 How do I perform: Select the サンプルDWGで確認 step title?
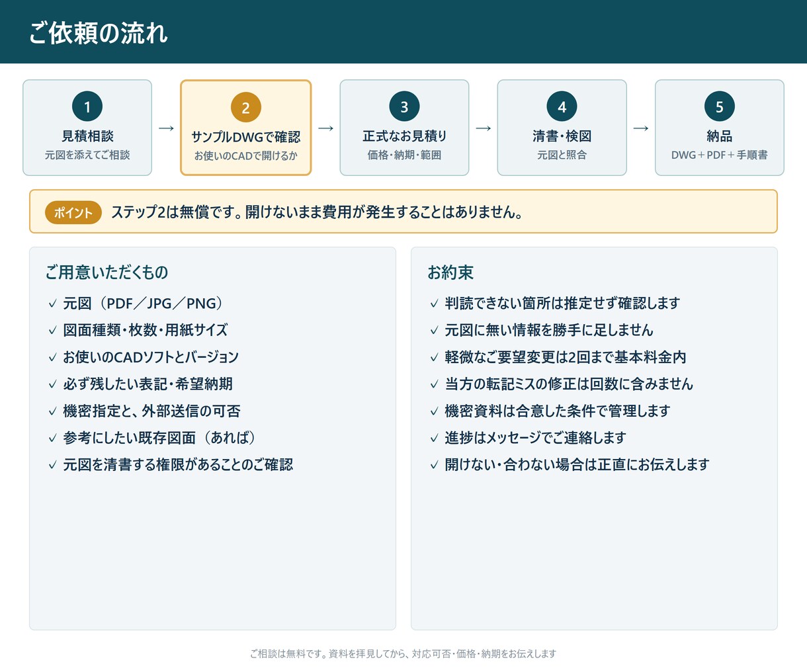click(x=246, y=137)
